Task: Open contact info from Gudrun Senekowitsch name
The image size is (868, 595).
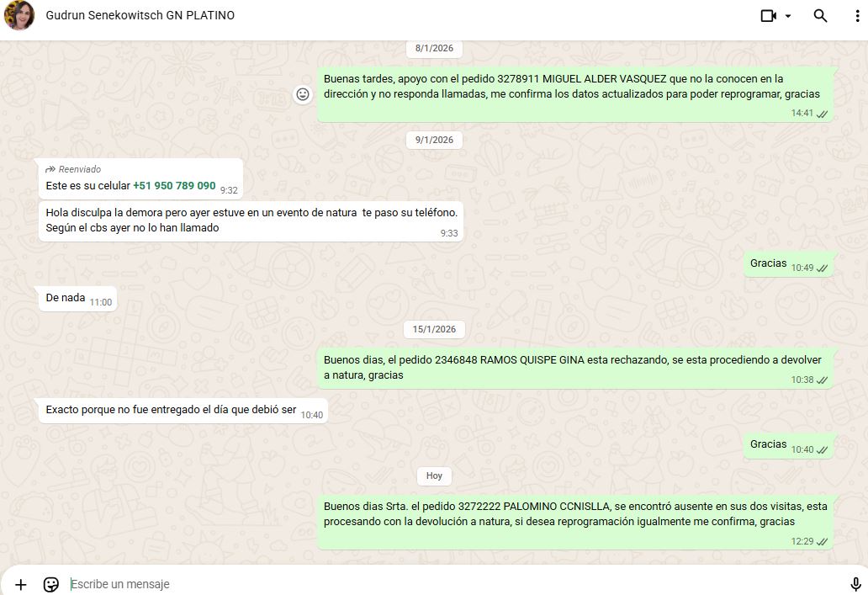Action: click(140, 15)
